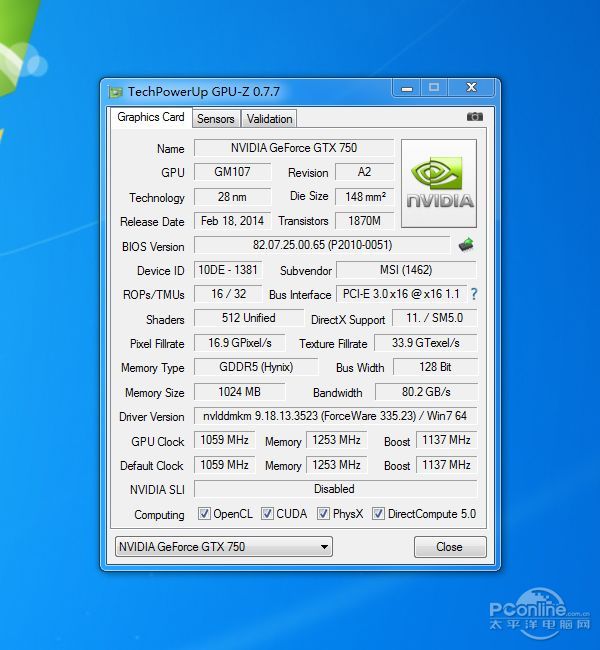
Task: Select the Graphics Card tab
Action: pyautogui.click(x=151, y=117)
